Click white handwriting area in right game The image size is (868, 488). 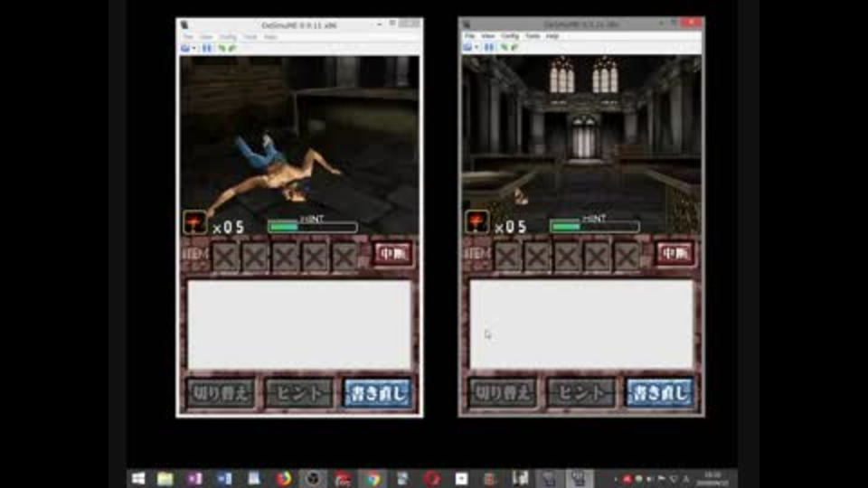pyautogui.click(x=581, y=324)
